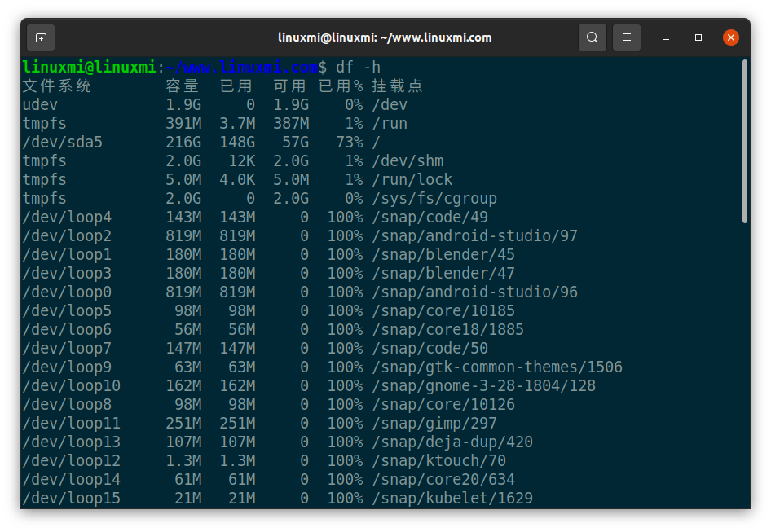Click the /snap/core/10185 mount point
The width and height of the screenshot is (771, 532).
443,310
